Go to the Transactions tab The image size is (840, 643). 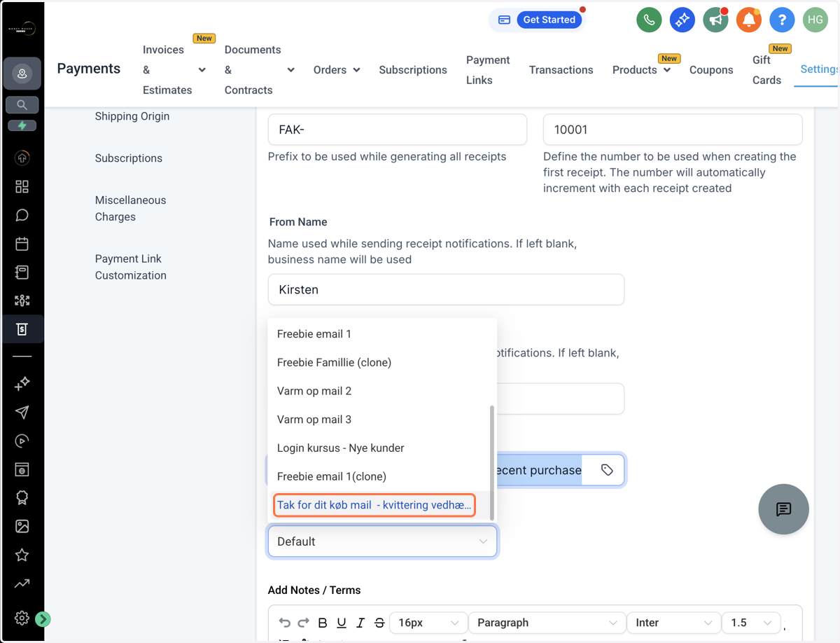(561, 70)
